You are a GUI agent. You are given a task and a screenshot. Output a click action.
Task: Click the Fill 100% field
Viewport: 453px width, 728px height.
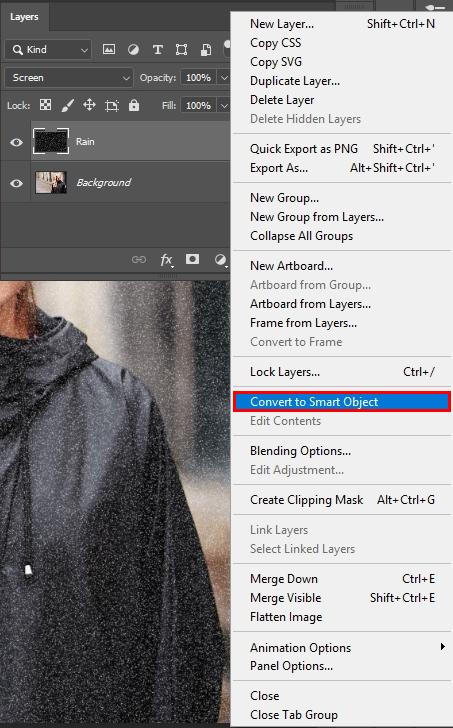[199, 105]
